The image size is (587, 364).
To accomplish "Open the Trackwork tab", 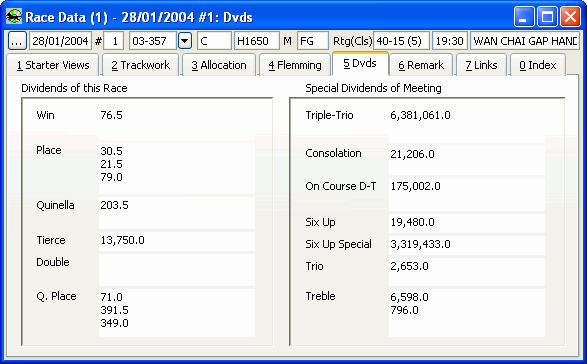I will (x=140, y=65).
